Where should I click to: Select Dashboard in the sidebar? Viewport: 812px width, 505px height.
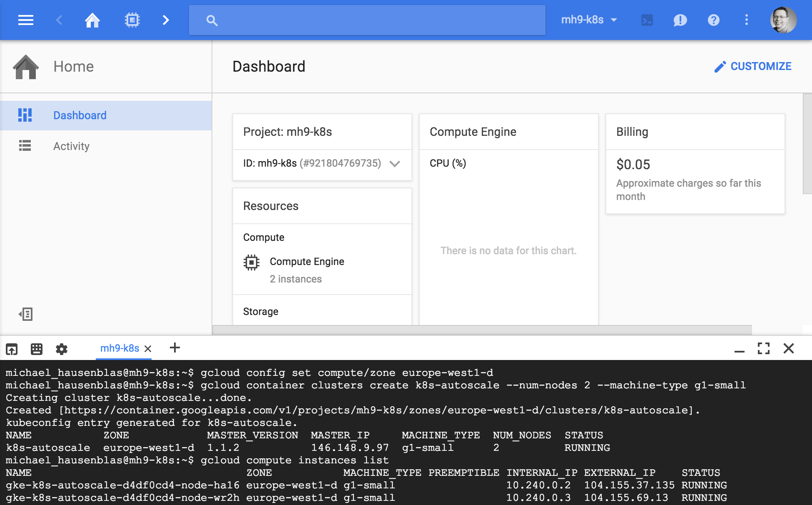106,115
